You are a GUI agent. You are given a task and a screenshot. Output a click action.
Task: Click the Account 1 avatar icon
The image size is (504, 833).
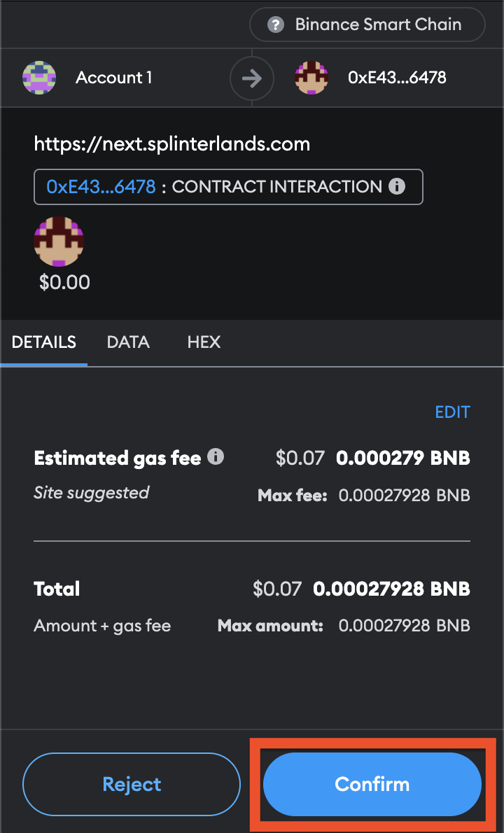[39, 78]
